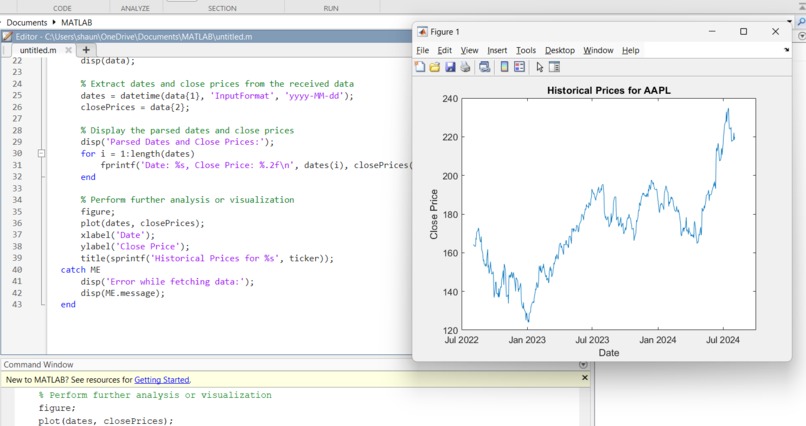The width and height of the screenshot is (806, 426).
Task: Open the View menu in Figure 1
Action: click(x=469, y=50)
